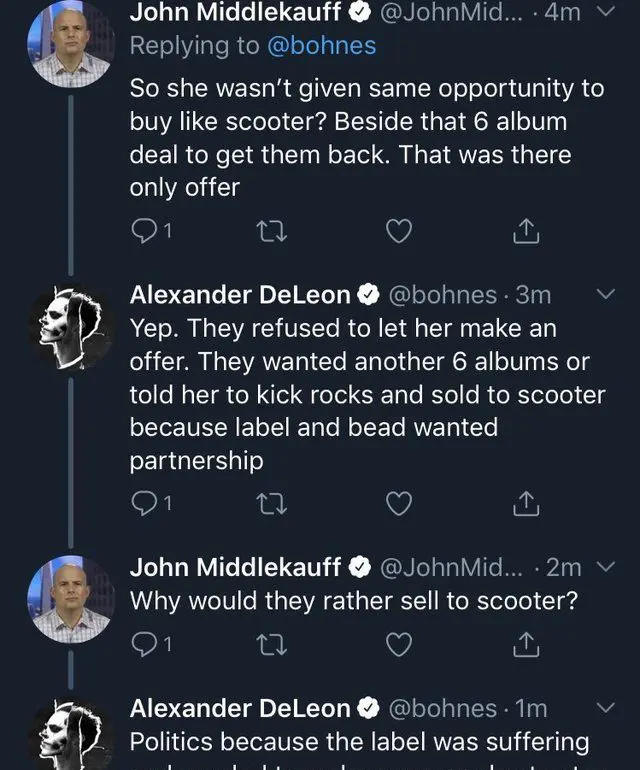The width and height of the screenshot is (640, 770).
Task: Share 'Why would they rather sell' tweet
Action: 525,645
